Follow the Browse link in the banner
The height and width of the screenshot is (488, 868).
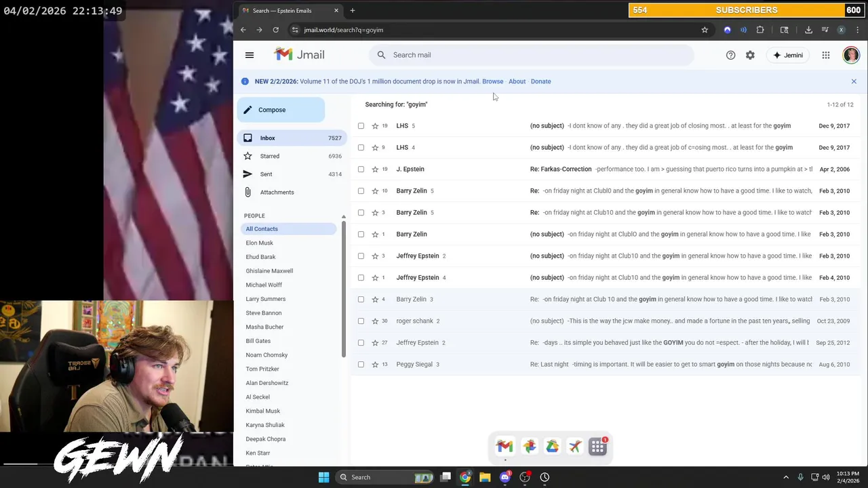click(x=493, y=81)
